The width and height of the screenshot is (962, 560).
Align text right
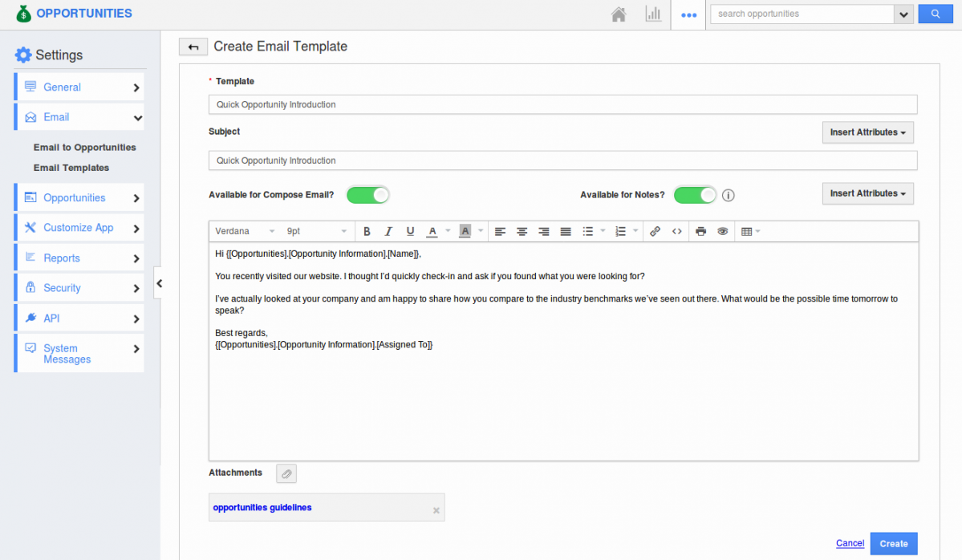543,231
